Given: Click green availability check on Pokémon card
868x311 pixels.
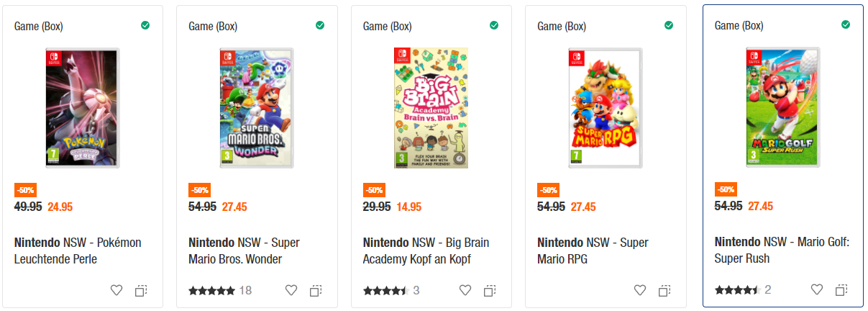Looking at the screenshot, I should (x=145, y=25).
